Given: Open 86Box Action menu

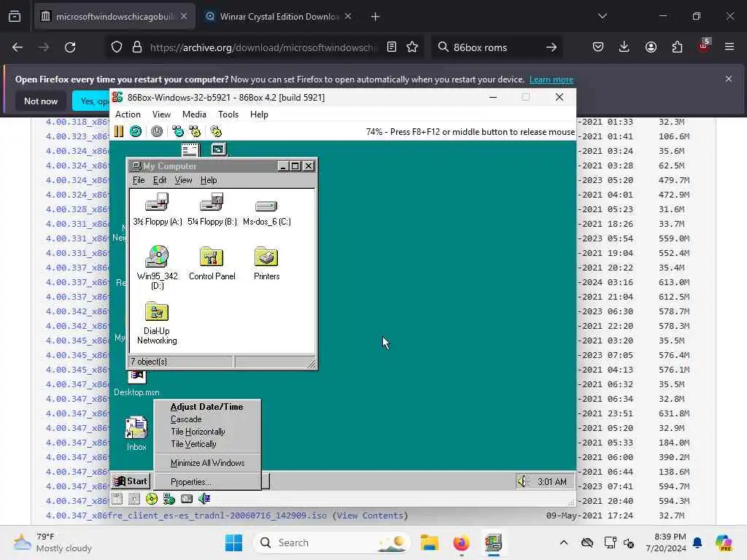Looking at the screenshot, I should coord(128,114).
